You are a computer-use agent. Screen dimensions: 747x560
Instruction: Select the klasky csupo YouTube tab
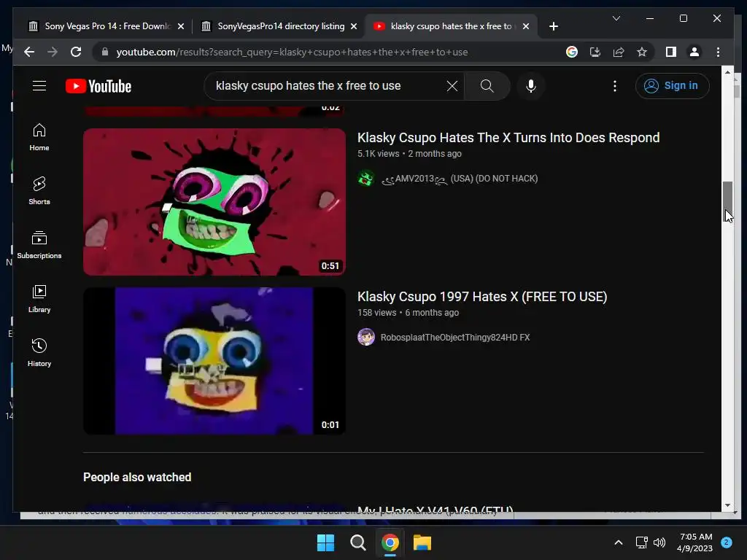(x=452, y=26)
